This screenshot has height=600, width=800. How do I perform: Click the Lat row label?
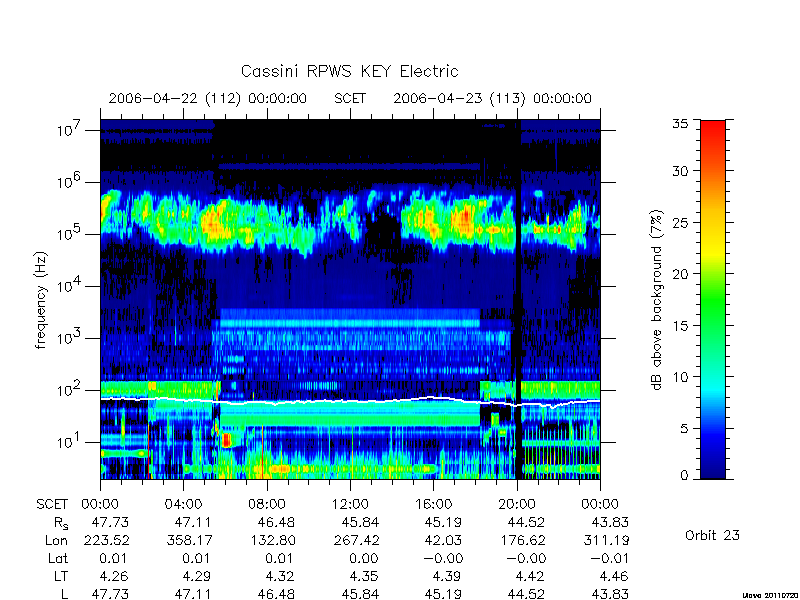(x=58, y=559)
